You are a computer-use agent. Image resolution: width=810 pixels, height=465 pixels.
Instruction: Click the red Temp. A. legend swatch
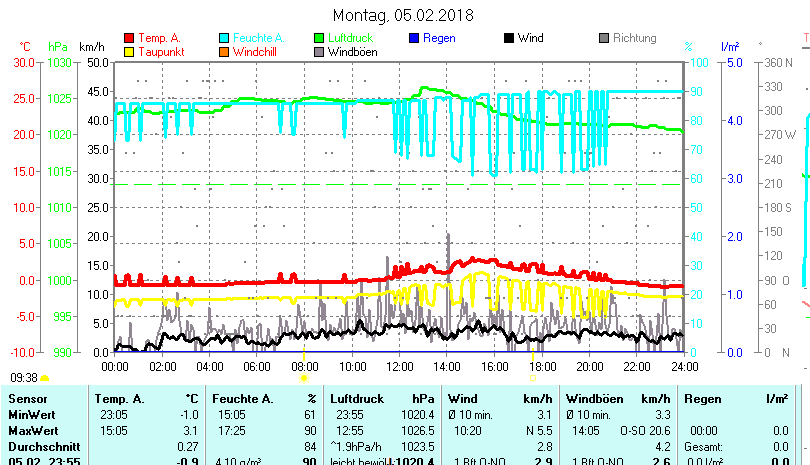[130, 39]
